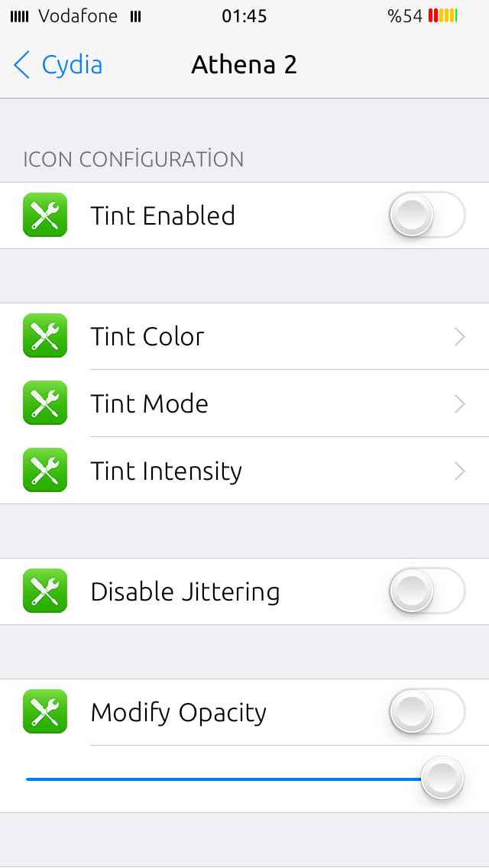The height and width of the screenshot is (868, 489).
Task: Tap the battery indicator in status bar
Action: coord(443,16)
